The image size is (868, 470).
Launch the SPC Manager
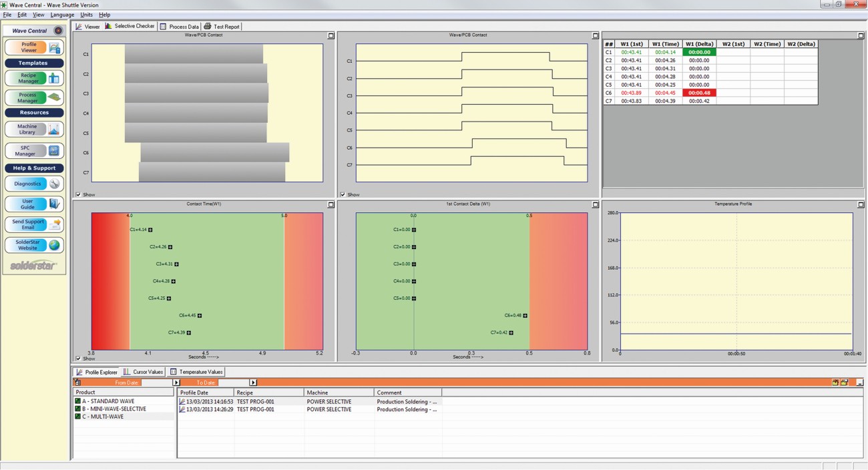pyautogui.click(x=34, y=151)
